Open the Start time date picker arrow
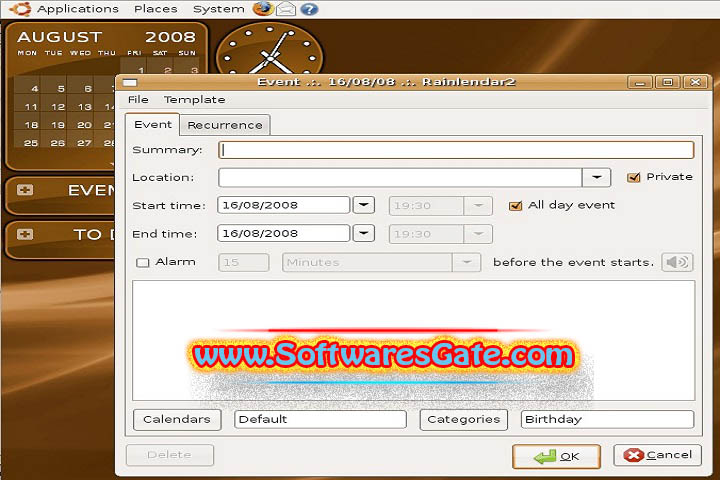The image size is (720, 480). pyautogui.click(x=364, y=205)
